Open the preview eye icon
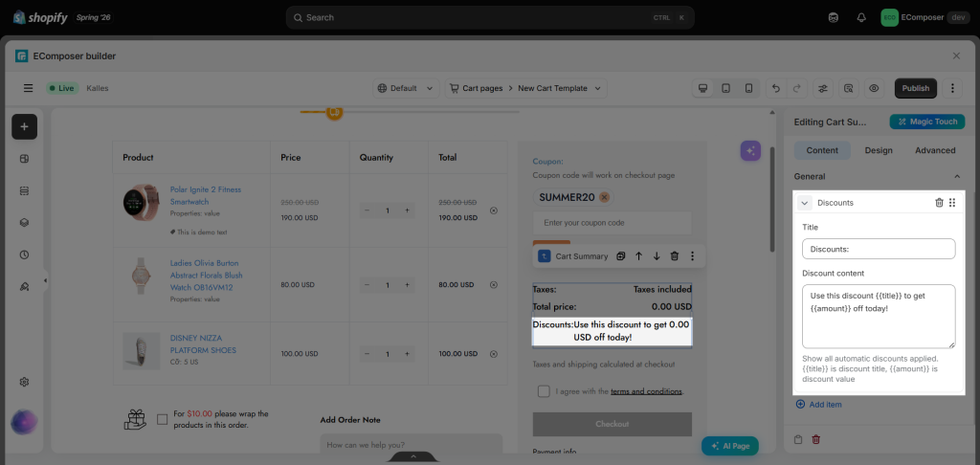 pos(874,88)
